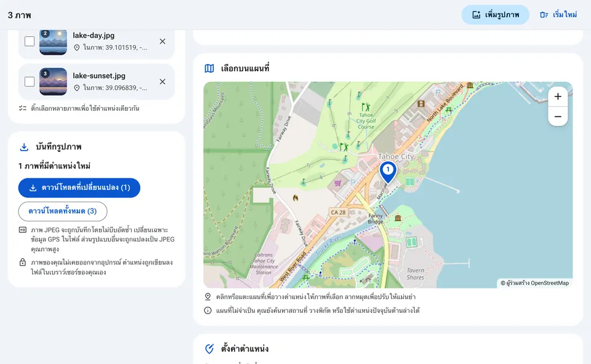This screenshot has height=364, width=591.
Task: Tick the checkbox for lake-sunset.jpg
Action: tap(30, 81)
